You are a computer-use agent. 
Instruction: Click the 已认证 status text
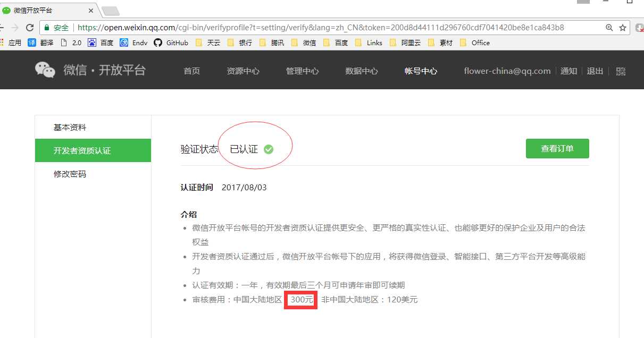point(244,149)
